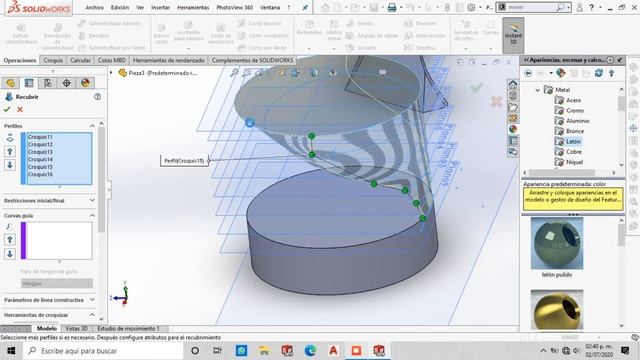Open SOLIDWORKS Resources home task pane tab
This screenshot has height=360, width=640.
point(513,84)
